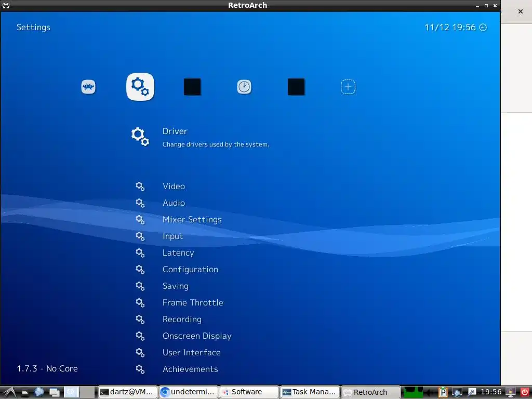
Task: Click the P icon in system tray
Action: click(x=443, y=392)
